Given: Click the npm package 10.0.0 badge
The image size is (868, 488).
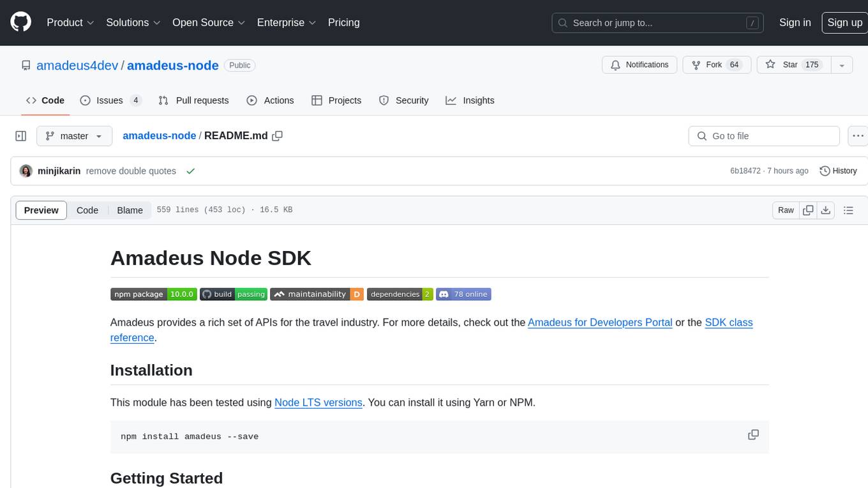Looking at the screenshot, I should click(x=153, y=294).
